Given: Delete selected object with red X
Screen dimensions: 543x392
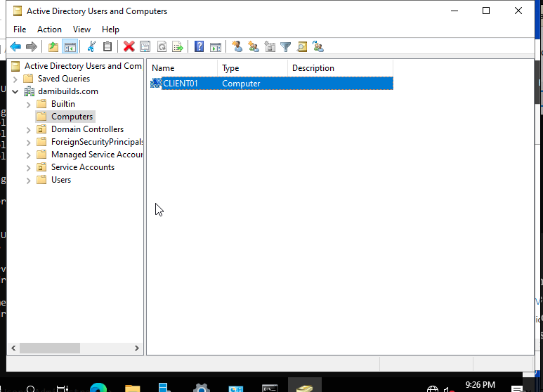Looking at the screenshot, I should (x=129, y=46).
